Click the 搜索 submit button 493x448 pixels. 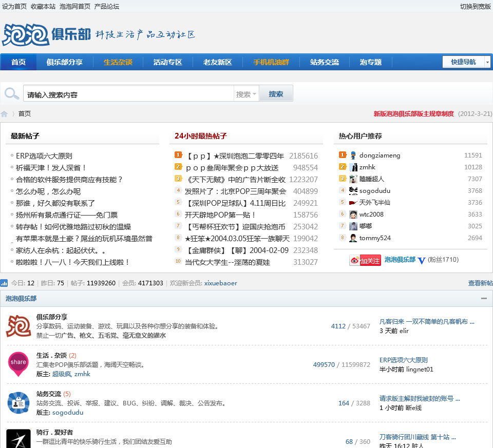276,93
